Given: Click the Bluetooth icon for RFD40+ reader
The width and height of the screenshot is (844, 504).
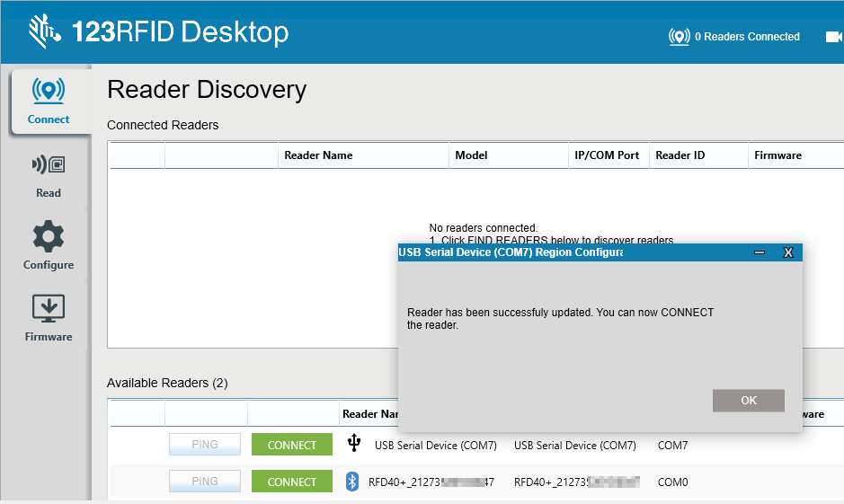Looking at the screenshot, I should [352, 482].
